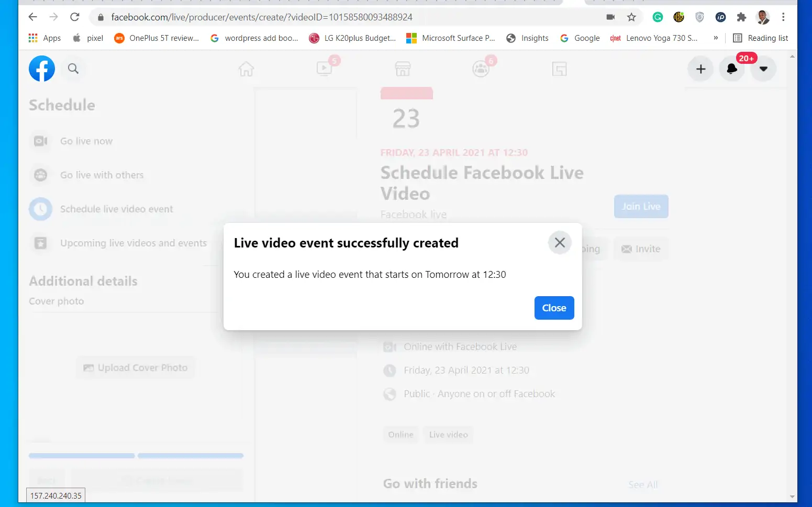Go to Facebook Home tab

click(246, 69)
